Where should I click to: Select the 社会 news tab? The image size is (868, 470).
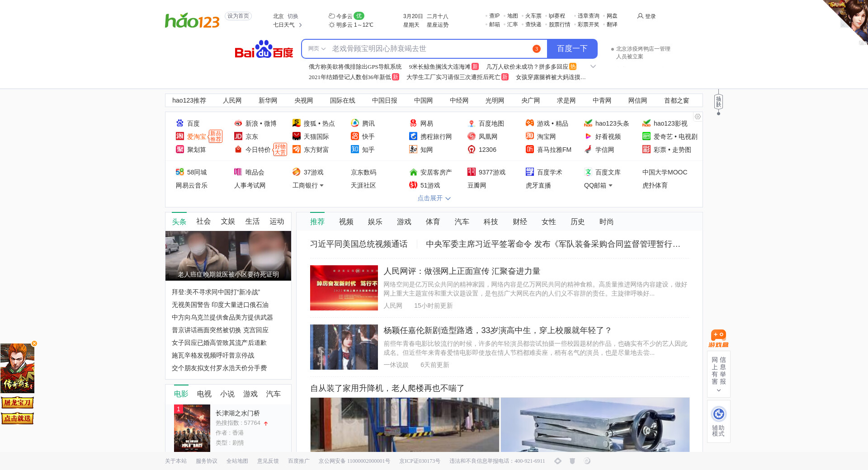tap(203, 221)
